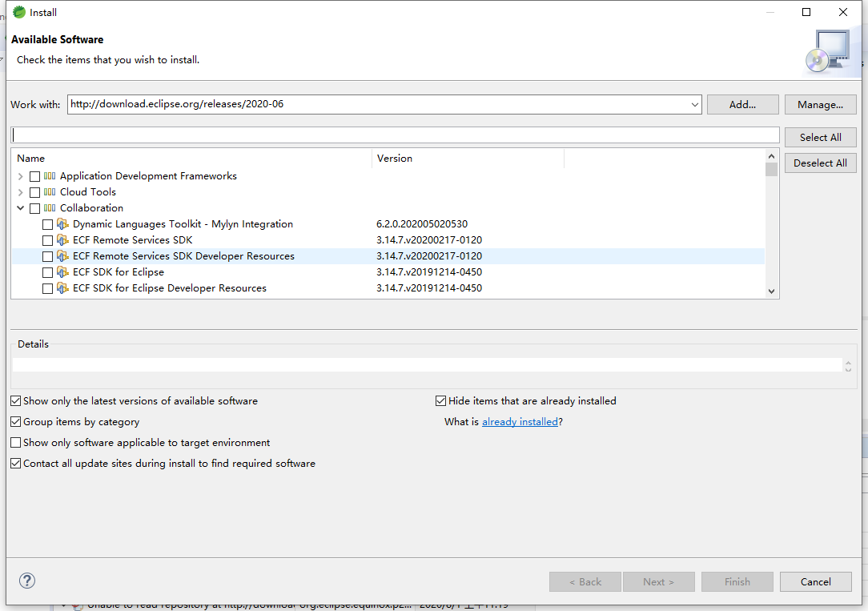Viewport: 868px width, 611px height.
Task: Open the already installed link
Action: [520, 422]
